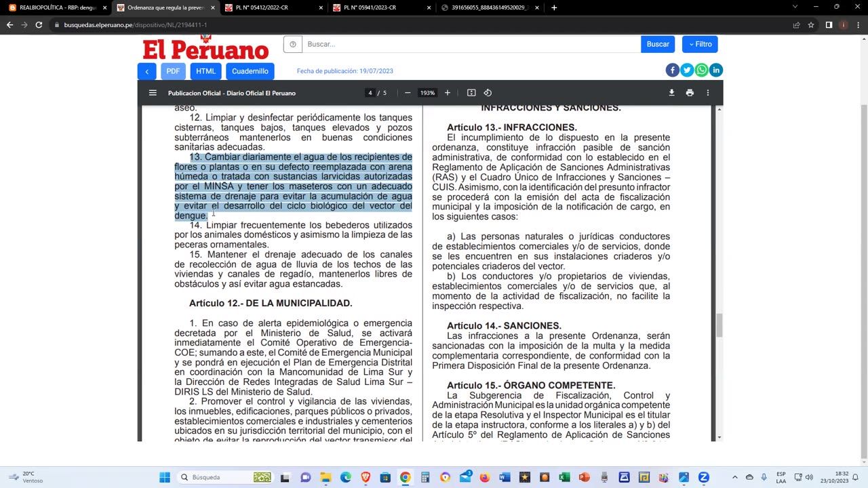Rotate the PDF counterclockwise
This screenshot has width=868, height=488.
[488, 93]
